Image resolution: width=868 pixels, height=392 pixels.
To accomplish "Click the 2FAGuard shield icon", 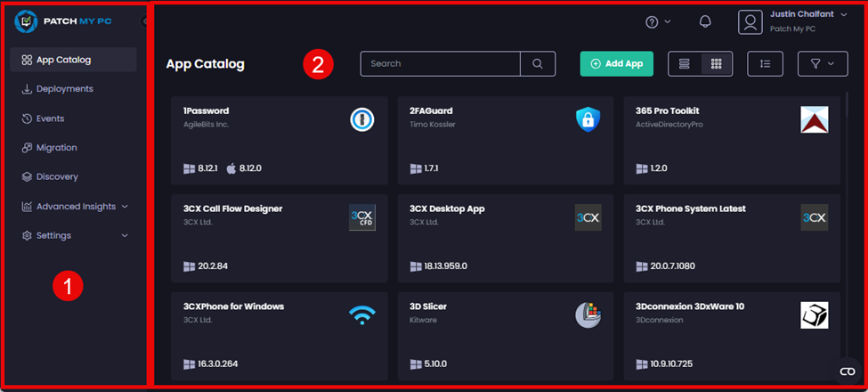I will [588, 119].
